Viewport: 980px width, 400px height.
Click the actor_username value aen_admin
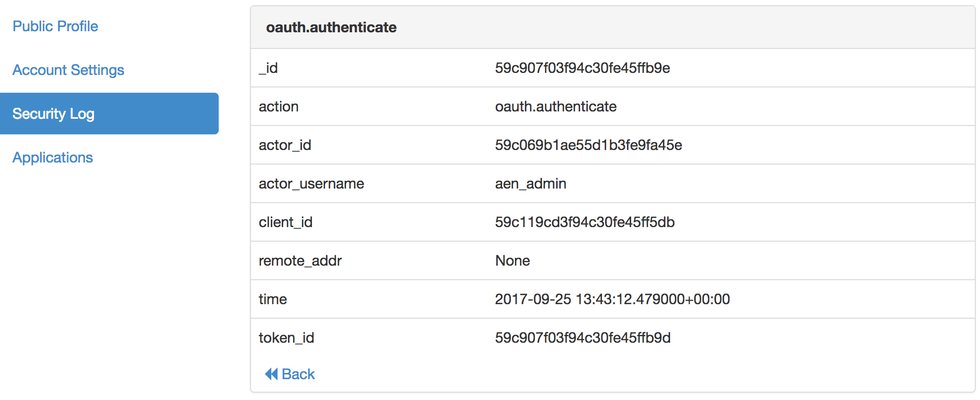click(531, 183)
